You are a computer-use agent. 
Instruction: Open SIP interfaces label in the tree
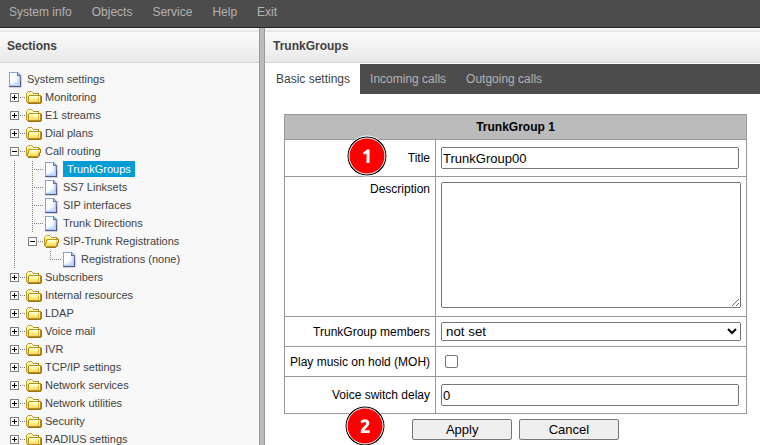(x=97, y=205)
